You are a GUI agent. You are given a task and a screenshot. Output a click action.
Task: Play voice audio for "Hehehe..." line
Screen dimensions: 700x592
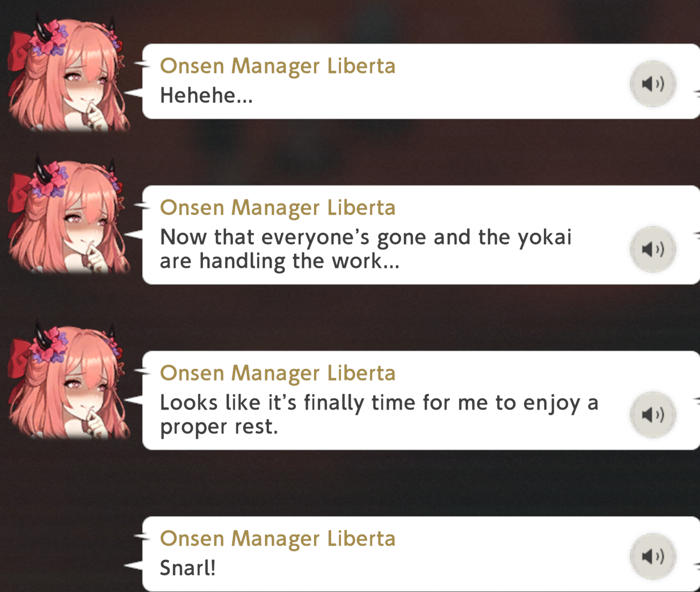[x=653, y=84]
